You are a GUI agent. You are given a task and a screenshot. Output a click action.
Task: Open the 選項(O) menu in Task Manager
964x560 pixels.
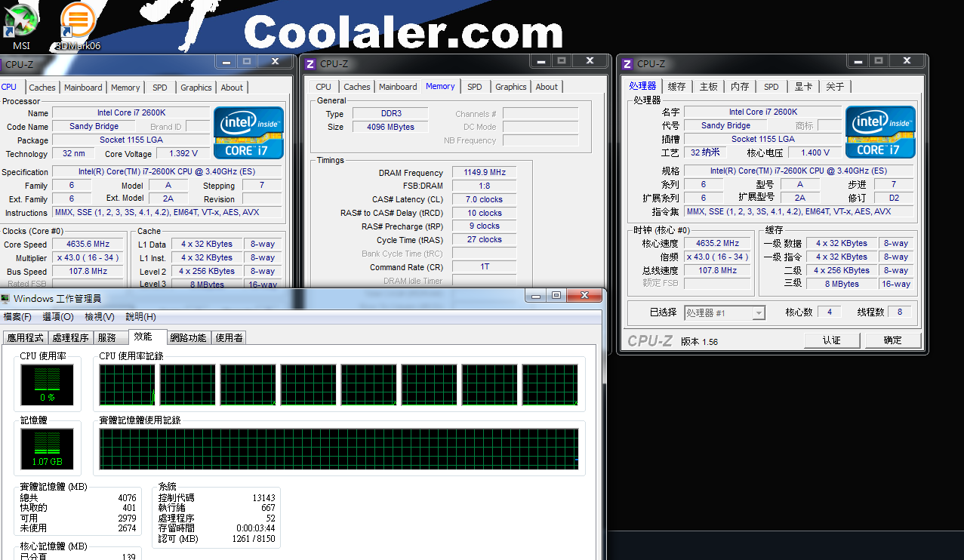pos(58,317)
